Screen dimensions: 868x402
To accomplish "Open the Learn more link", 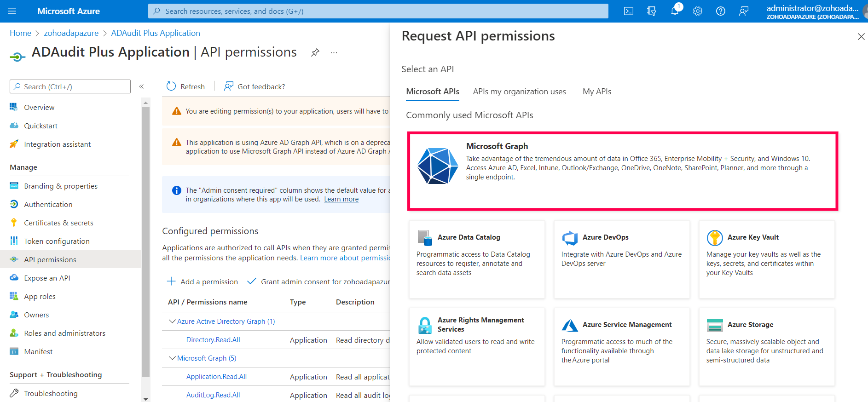I will pos(341,199).
